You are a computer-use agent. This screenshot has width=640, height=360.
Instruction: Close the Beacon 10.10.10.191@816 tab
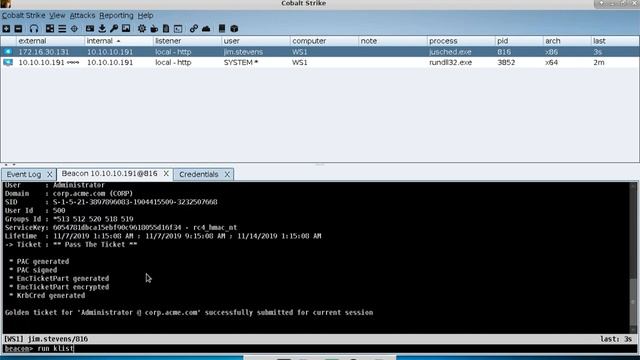(166, 173)
